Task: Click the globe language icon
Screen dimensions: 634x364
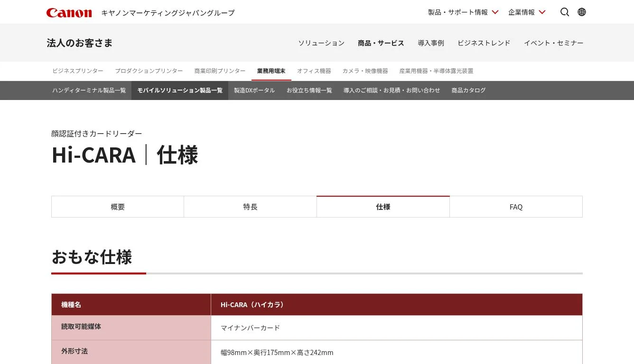Action: tap(582, 12)
